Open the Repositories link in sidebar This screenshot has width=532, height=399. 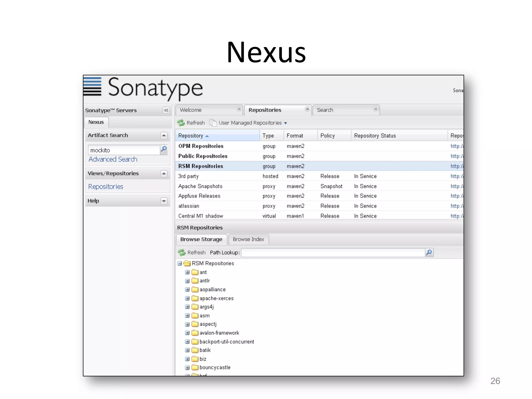(106, 187)
